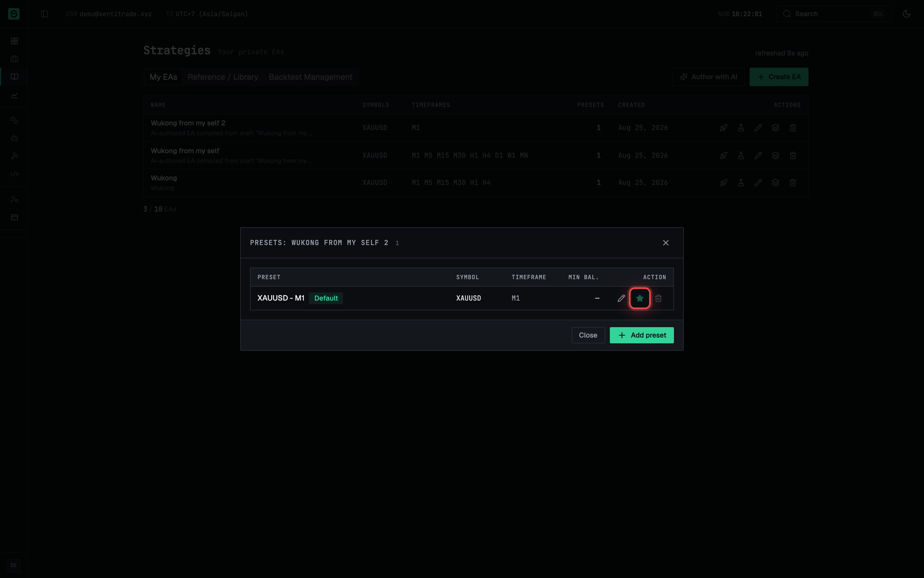Viewport: 924px width, 578px height.
Task: Edit pencil icon for Wukong from my self row
Action: click(x=758, y=155)
